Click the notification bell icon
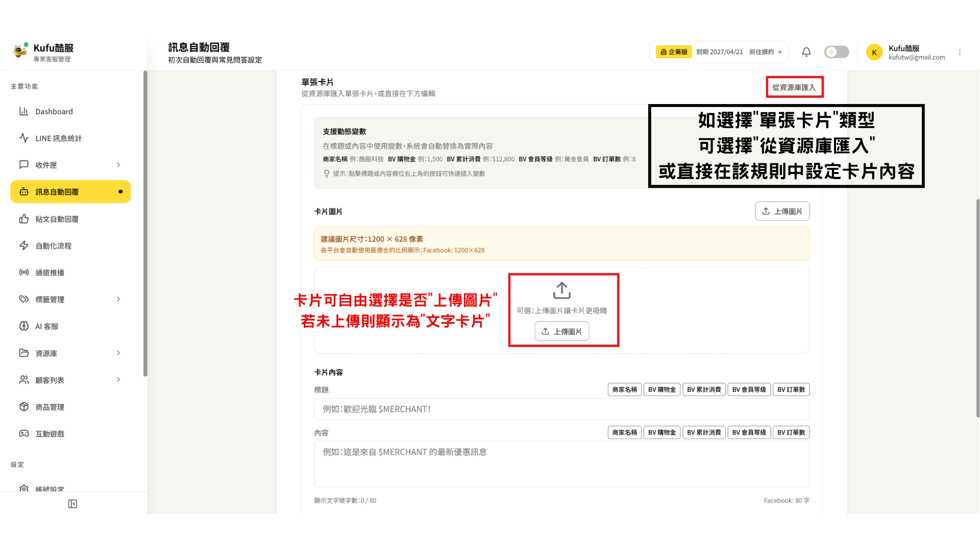This screenshot has width=980, height=551. 806,52
